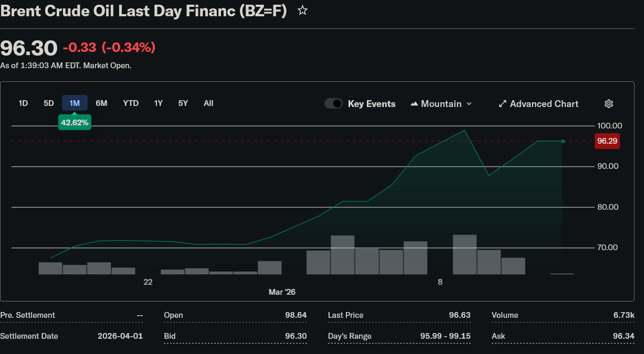Click the current price 96.30 heading
The image size is (644, 354).
tap(29, 48)
